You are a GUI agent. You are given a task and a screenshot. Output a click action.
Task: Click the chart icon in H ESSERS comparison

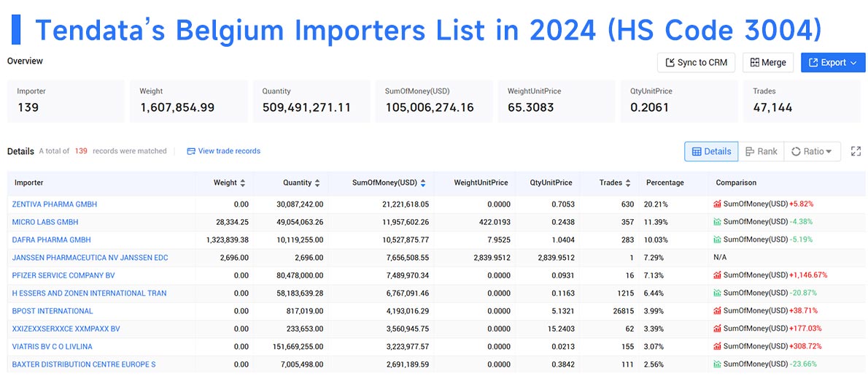pyautogui.click(x=718, y=293)
